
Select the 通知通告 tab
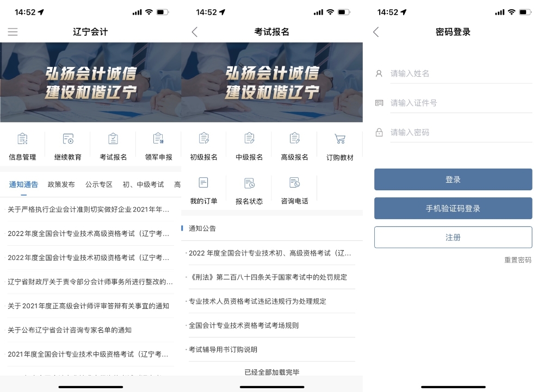coord(23,184)
